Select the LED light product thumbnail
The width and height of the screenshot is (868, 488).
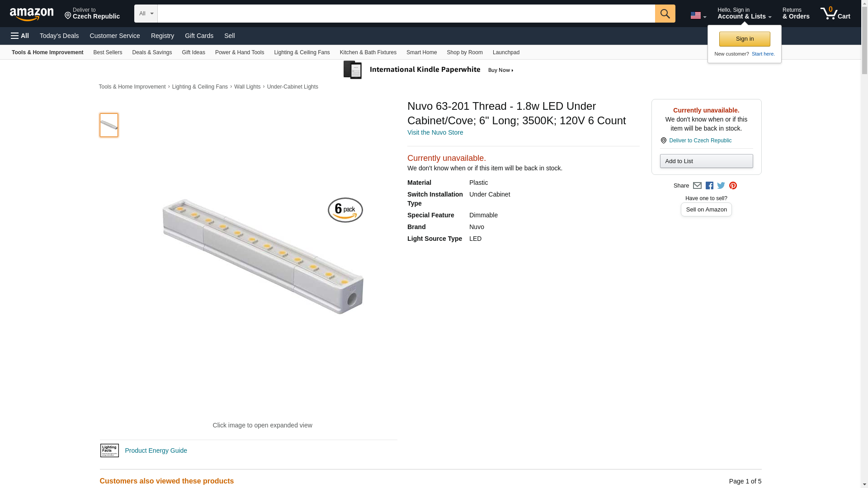click(x=109, y=125)
